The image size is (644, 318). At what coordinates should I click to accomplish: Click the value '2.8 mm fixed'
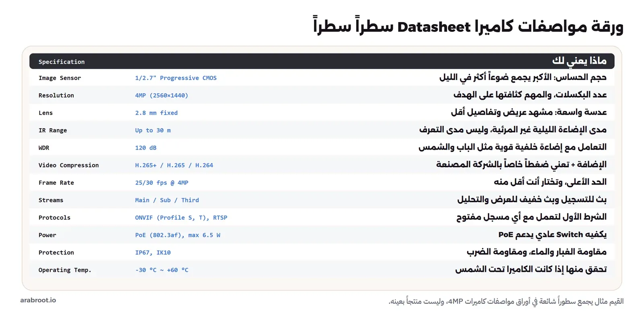point(156,113)
